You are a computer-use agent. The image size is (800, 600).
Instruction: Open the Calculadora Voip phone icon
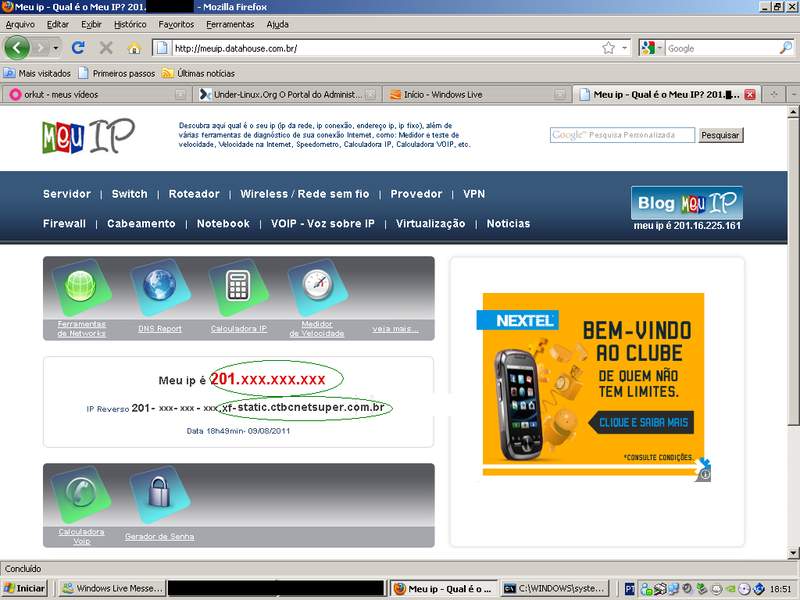(81, 494)
